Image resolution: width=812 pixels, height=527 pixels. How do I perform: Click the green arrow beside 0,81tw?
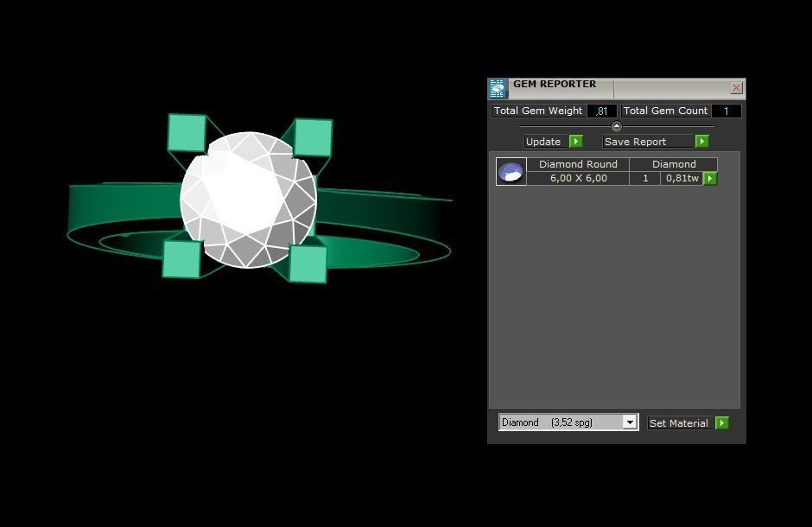[710, 178]
